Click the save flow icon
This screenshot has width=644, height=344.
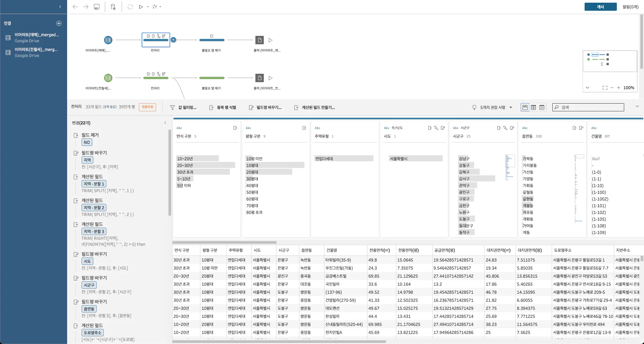click(x=97, y=7)
